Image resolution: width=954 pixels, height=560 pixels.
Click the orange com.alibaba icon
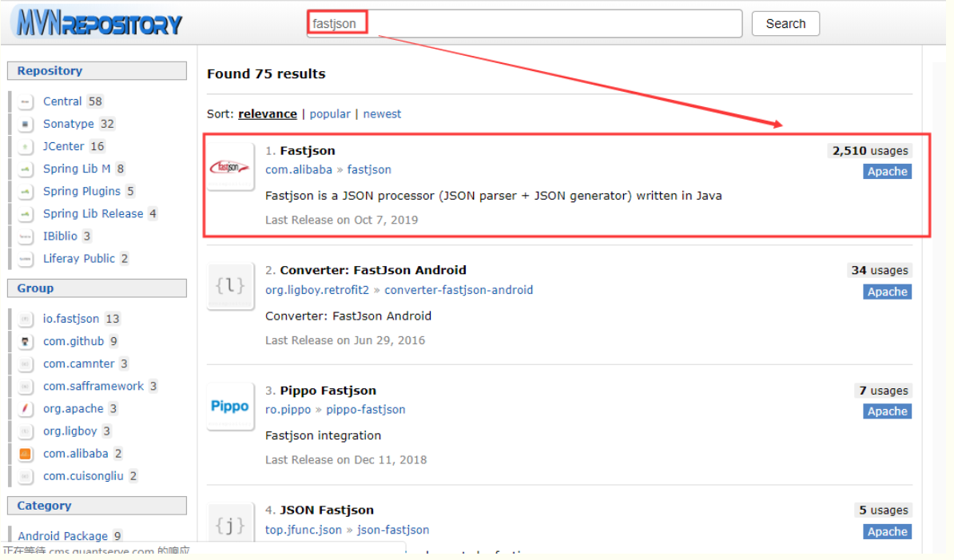(25, 454)
